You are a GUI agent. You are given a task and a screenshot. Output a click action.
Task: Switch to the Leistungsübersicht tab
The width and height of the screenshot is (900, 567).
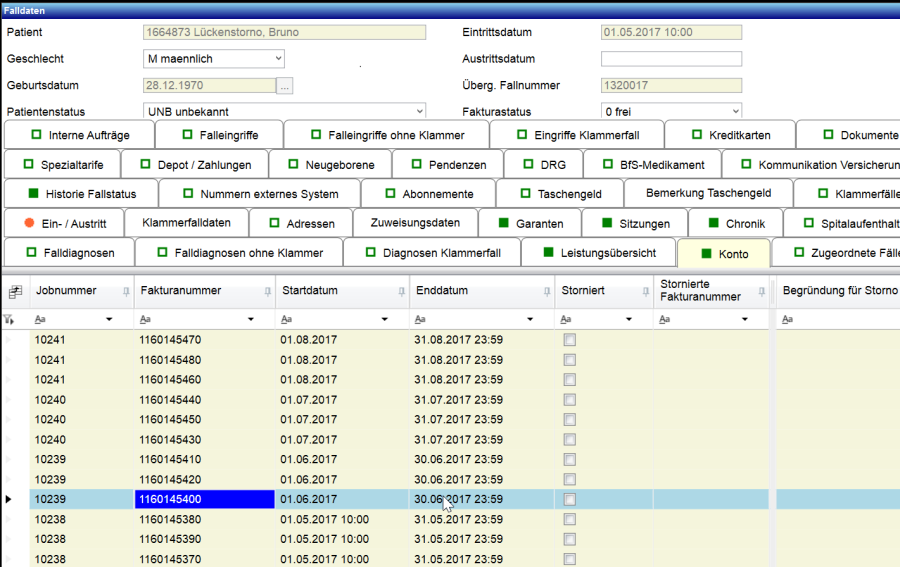click(x=598, y=253)
